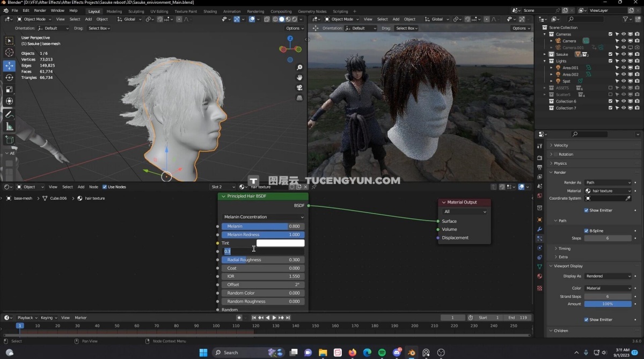Click the zoom magnifier icon in left viewport

click(299, 68)
